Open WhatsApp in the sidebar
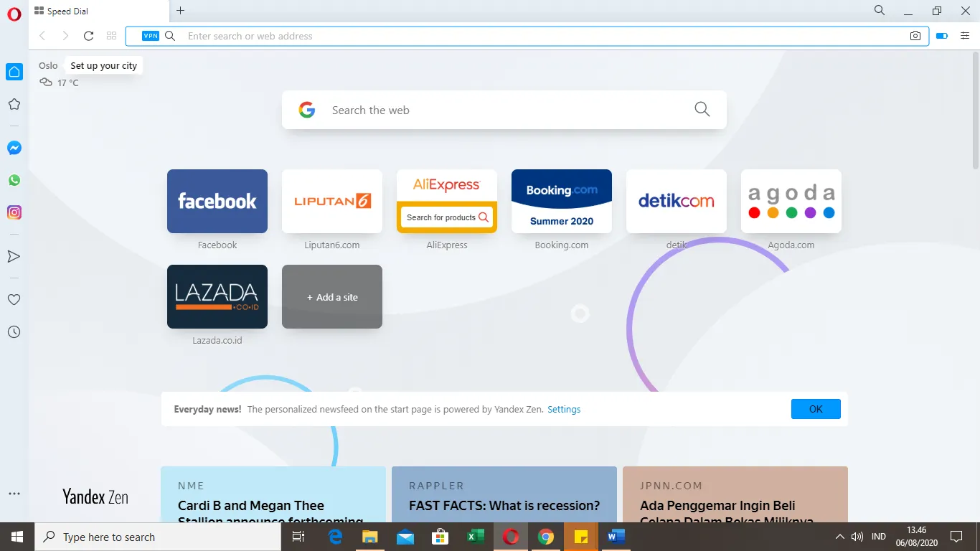 [14, 180]
